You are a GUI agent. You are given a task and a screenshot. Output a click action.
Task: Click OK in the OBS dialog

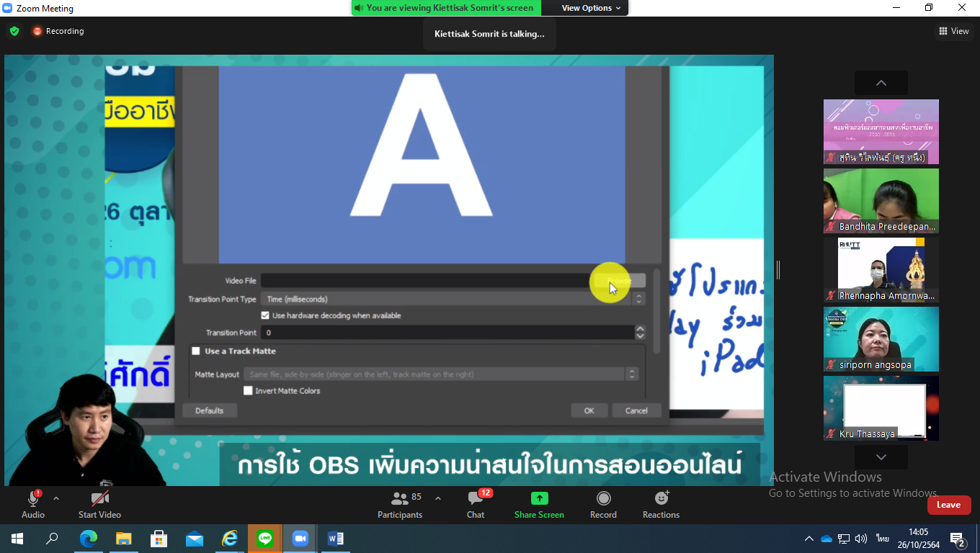(589, 410)
